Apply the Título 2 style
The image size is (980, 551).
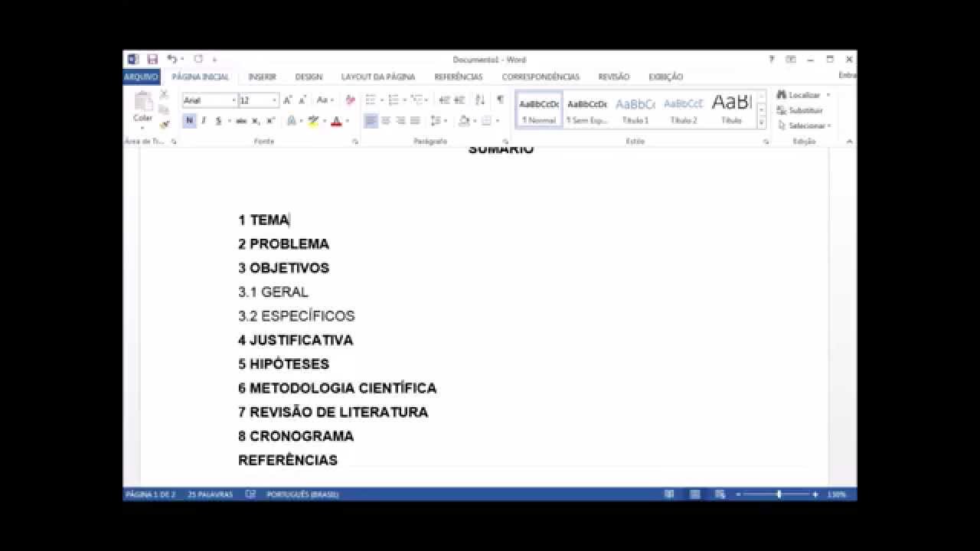(684, 109)
